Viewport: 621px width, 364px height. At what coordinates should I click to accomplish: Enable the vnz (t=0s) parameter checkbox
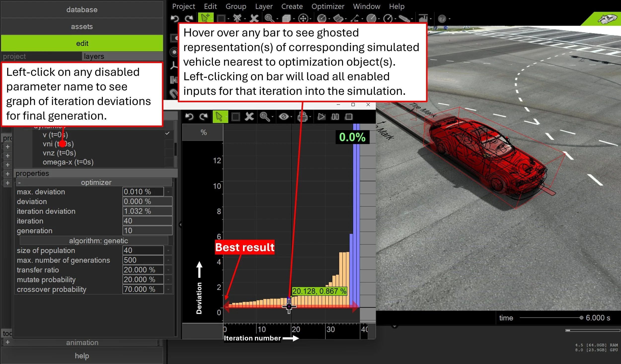169,153
